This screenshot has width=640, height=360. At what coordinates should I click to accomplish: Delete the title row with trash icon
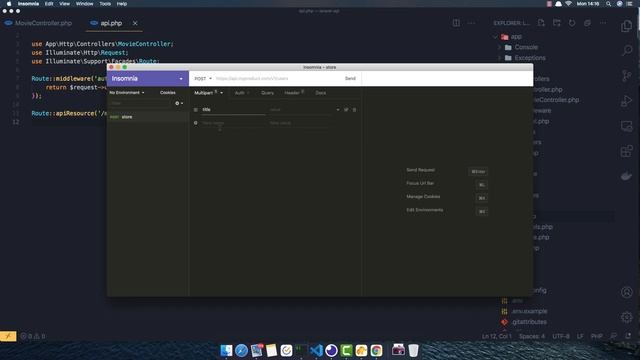point(354,110)
